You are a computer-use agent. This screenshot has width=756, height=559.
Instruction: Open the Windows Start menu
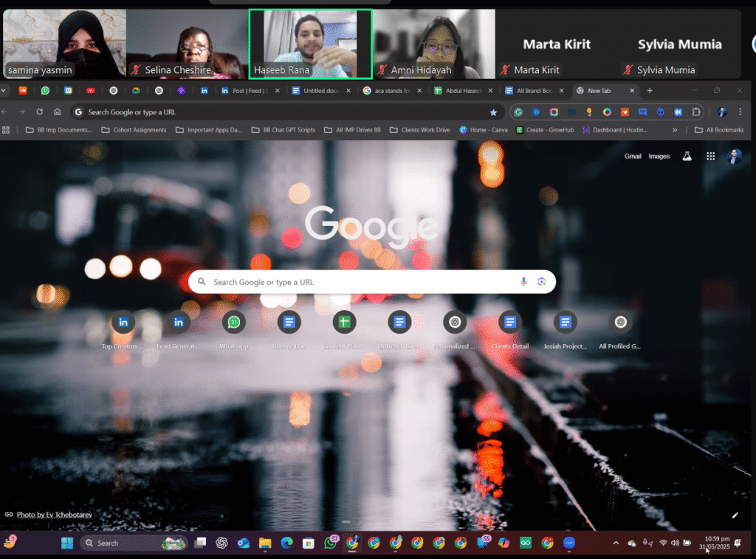67,543
